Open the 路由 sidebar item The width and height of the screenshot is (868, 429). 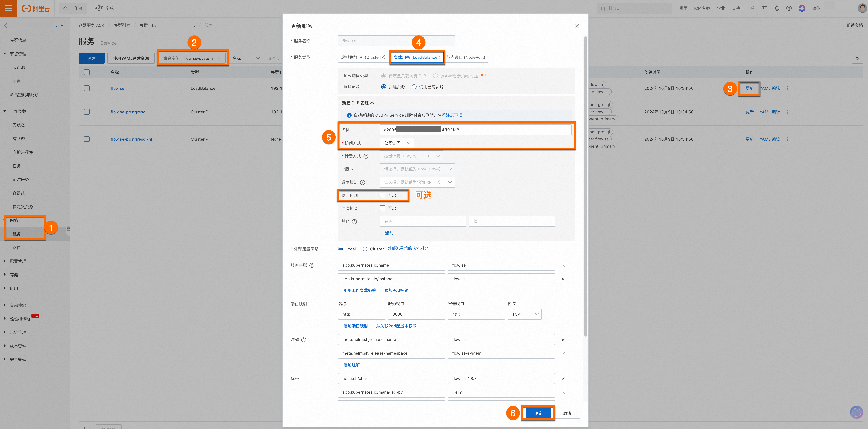pyautogui.click(x=17, y=247)
